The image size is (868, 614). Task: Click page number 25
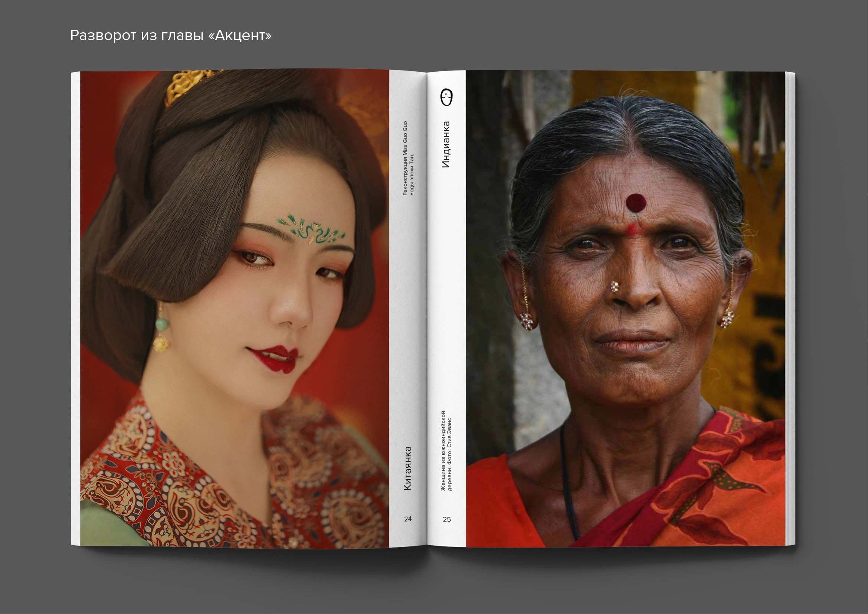coord(447,519)
